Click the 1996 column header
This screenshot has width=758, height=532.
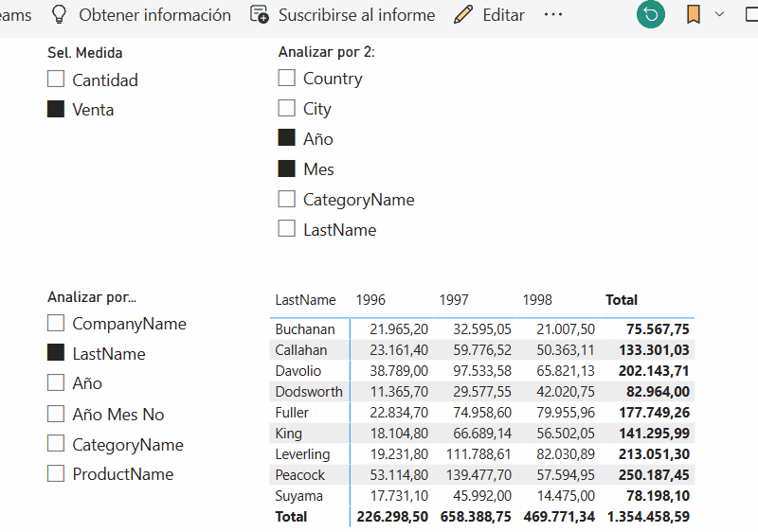[370, 300]
